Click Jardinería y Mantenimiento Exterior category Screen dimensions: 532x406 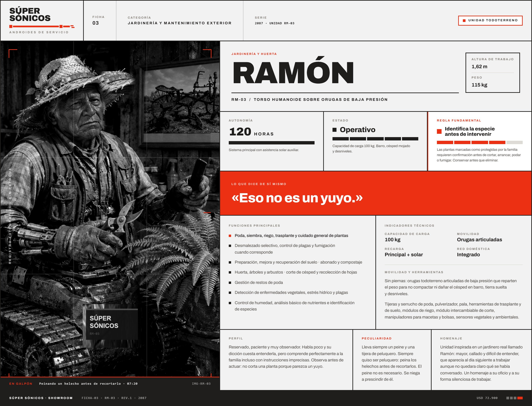point(179,23)
